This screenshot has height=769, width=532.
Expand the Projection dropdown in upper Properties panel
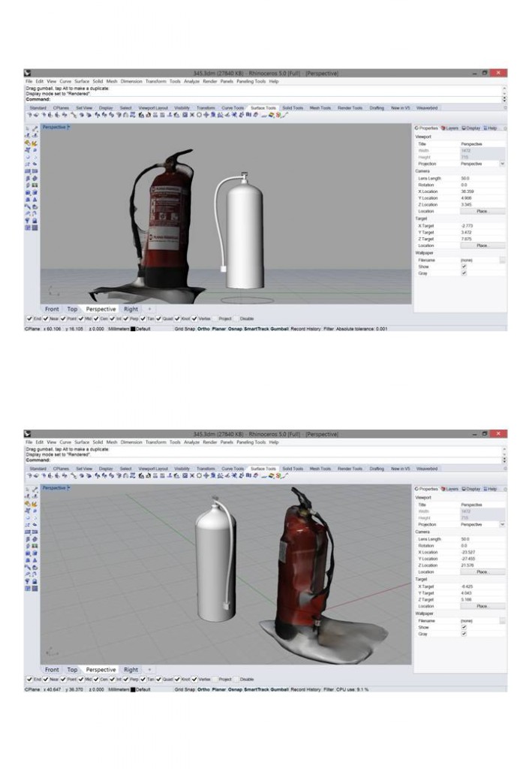coord(501,163)
